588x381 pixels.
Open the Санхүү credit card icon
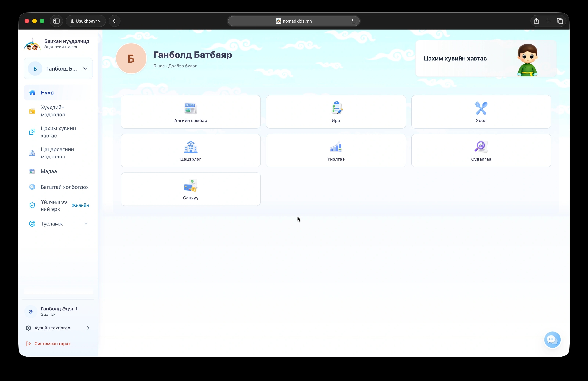click(191, 186)
